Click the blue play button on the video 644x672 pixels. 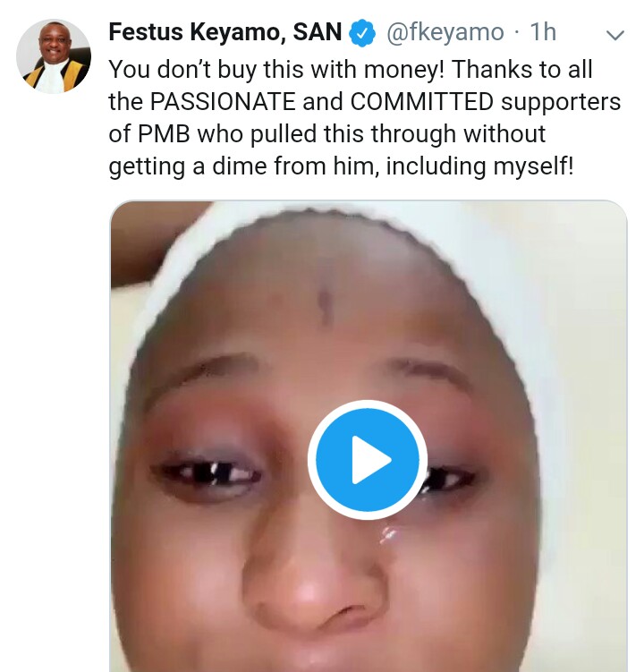click(368, 460)
